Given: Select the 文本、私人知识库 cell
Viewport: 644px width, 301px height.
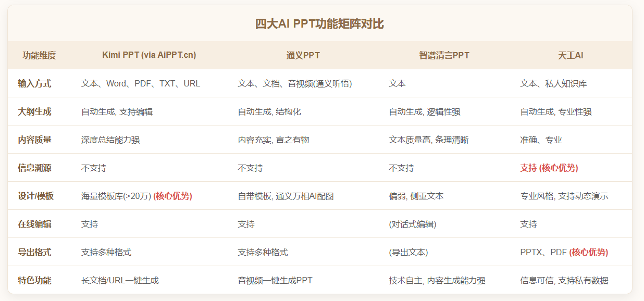Looking at the screenshot, I should click(x=553, y=83).
